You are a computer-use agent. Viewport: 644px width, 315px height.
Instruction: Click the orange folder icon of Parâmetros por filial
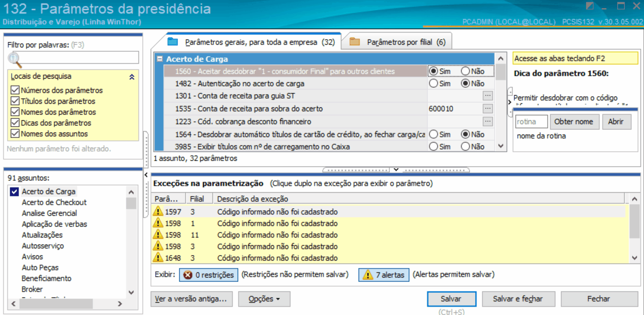coord(355,42)
